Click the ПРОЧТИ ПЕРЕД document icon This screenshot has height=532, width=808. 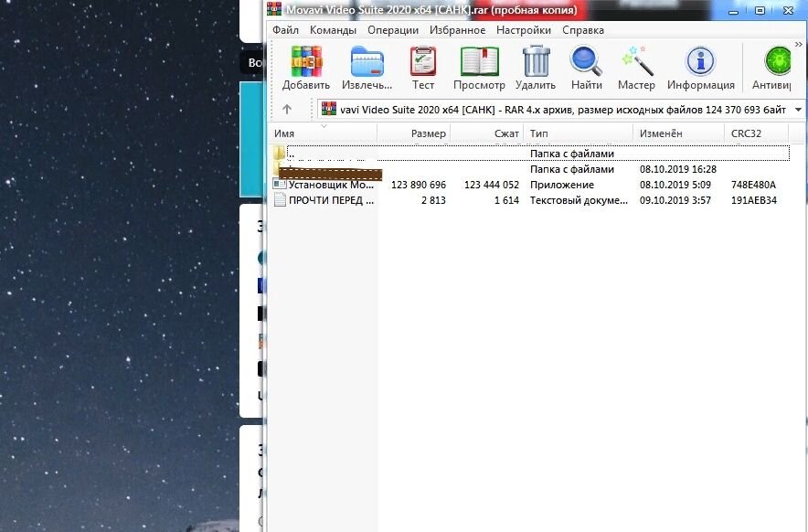click(280, 199)
